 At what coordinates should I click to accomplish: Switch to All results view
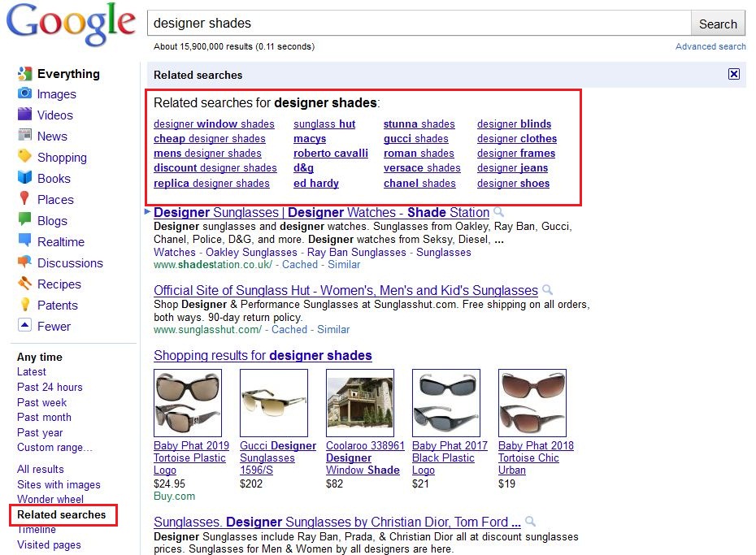(x=41, y=469)
